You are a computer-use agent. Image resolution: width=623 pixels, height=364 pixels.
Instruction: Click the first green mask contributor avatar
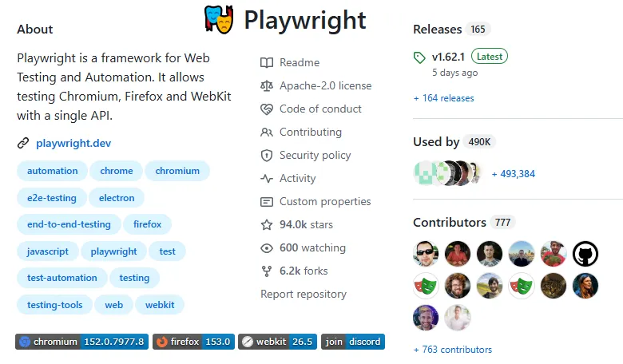click(x=426, y=286)
